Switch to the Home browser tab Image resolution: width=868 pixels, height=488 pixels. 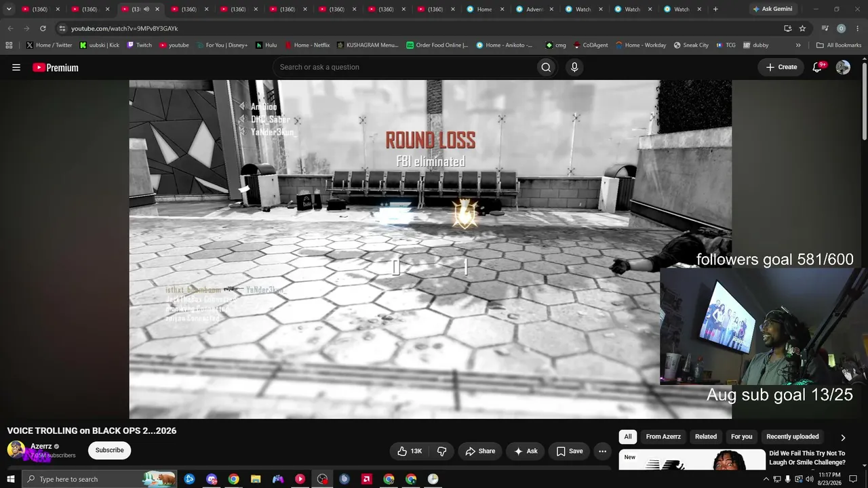(484, 9)
